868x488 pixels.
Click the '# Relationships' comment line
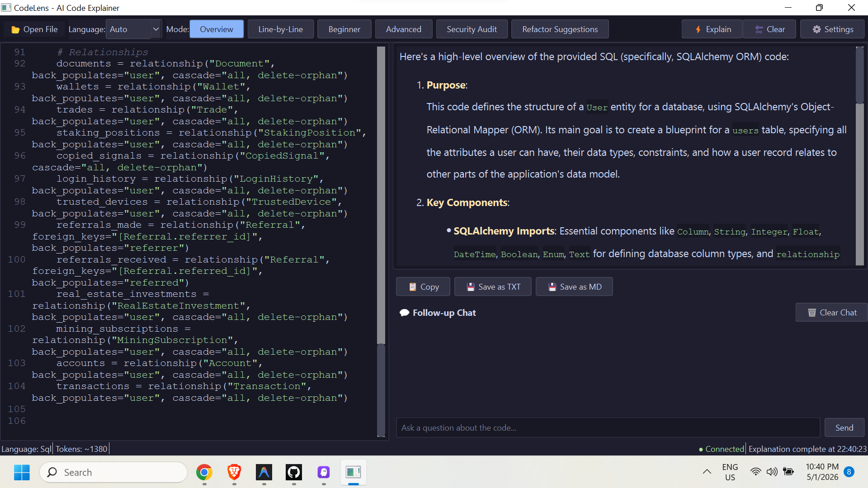102,52
